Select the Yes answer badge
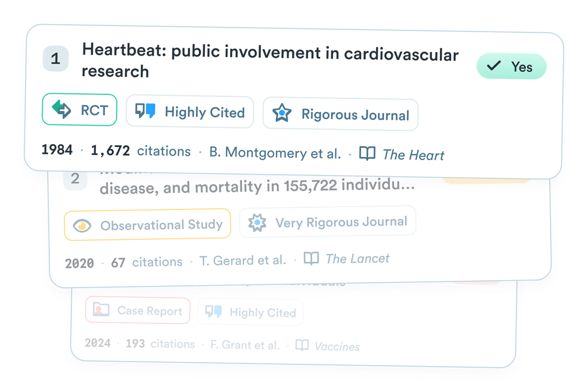The width and height of the screenshot is (588, 392). [512, 67]
